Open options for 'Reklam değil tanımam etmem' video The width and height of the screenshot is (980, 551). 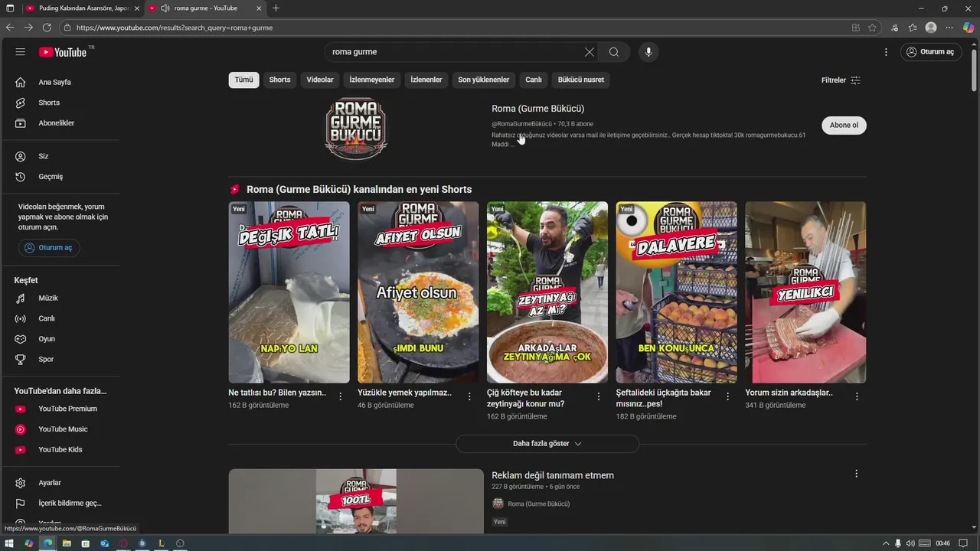click(856, 474)
